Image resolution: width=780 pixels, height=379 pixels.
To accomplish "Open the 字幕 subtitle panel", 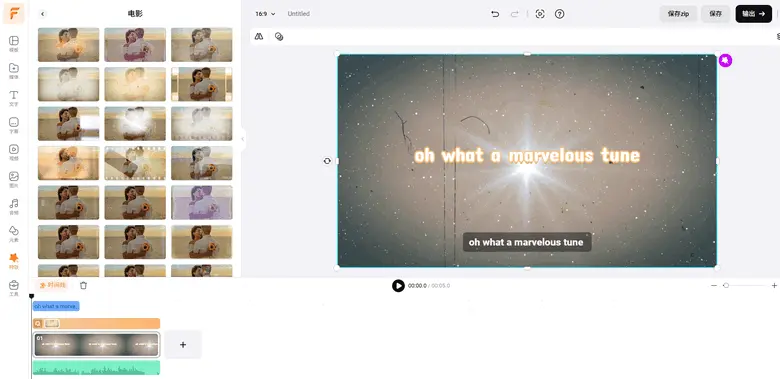I will (13, 125).
